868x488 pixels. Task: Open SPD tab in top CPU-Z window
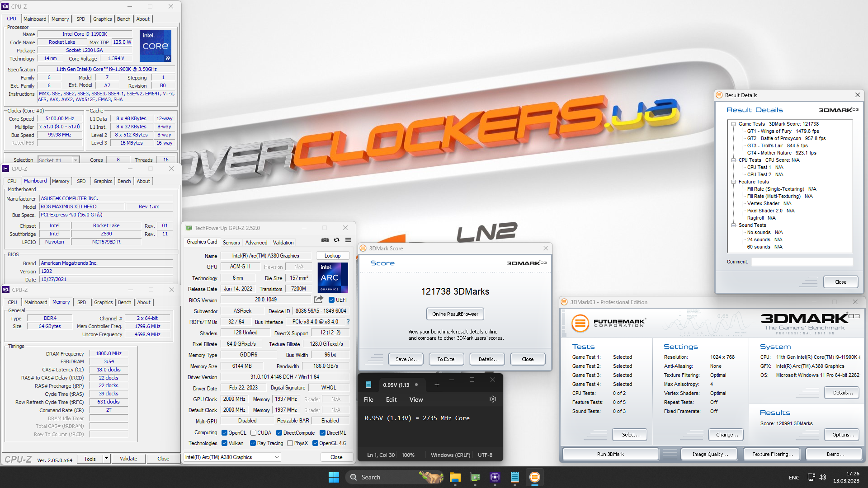[x=80, y=19]
